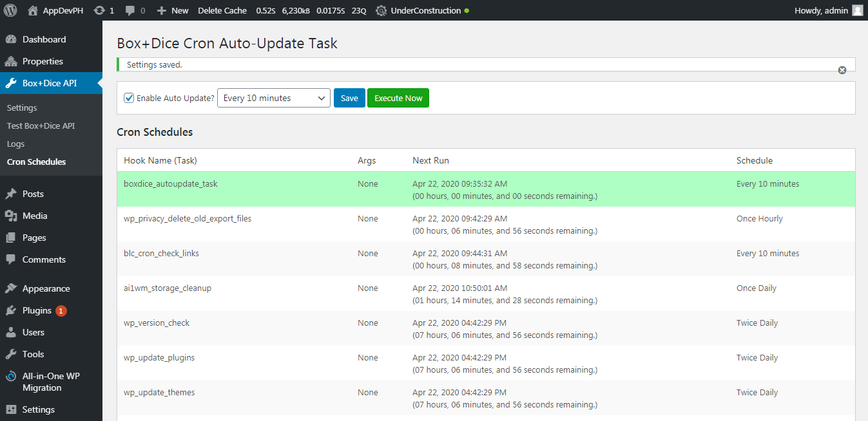Click the home icon beside AppDevPH
The width and height of the screenshot is (868, 421).
pos(33,10)
